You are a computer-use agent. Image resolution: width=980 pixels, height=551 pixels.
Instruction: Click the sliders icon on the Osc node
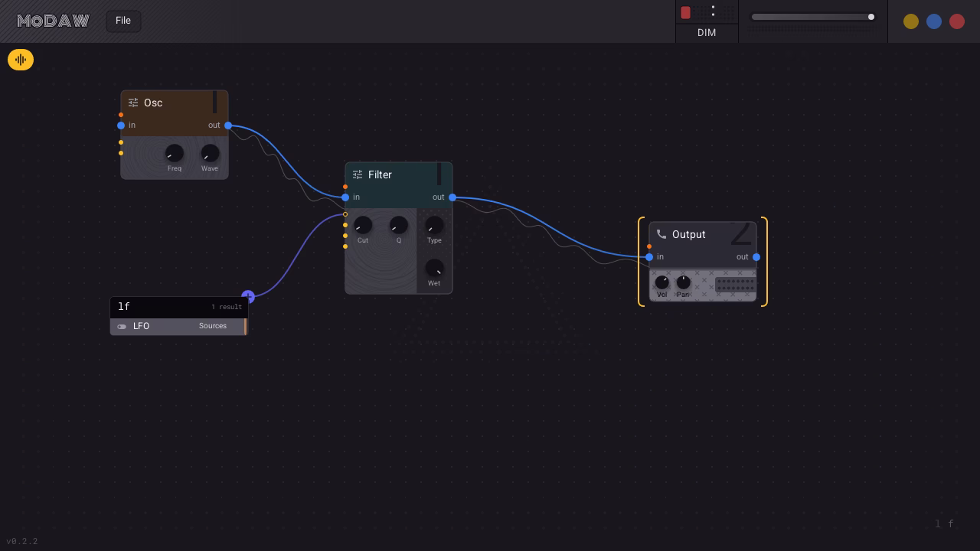coord(133,103)
